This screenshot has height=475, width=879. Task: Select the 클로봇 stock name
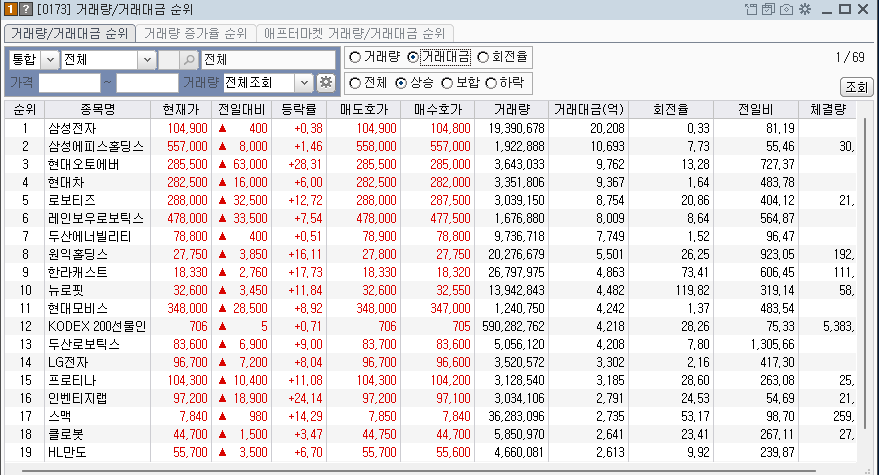tap(66, 434)
